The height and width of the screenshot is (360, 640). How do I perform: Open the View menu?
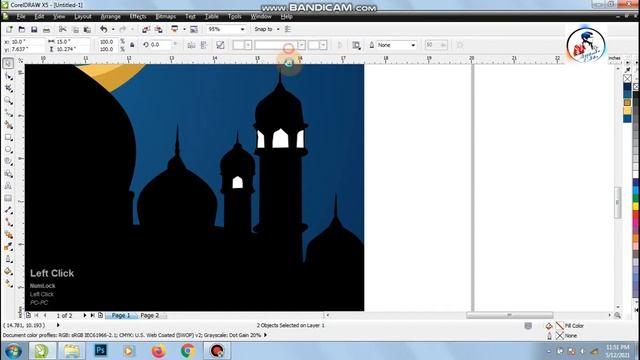click(59, 16)
